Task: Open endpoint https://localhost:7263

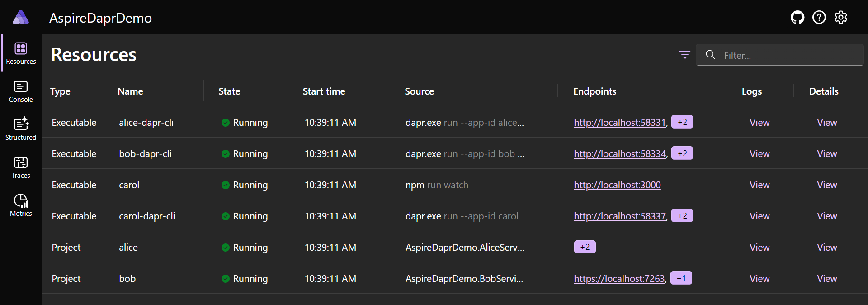Action: (619, 279)
